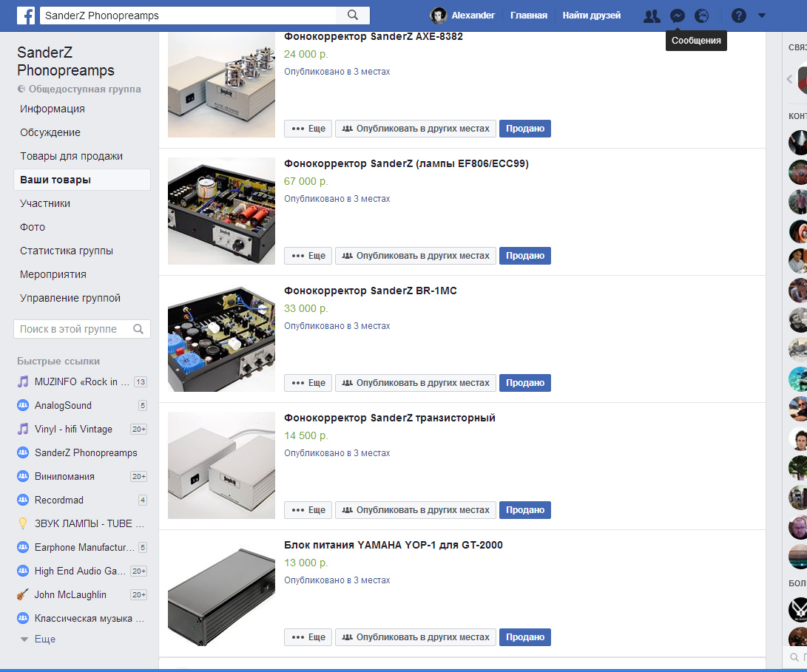Open the account dropdown arrow in top bar

[762, 16]
